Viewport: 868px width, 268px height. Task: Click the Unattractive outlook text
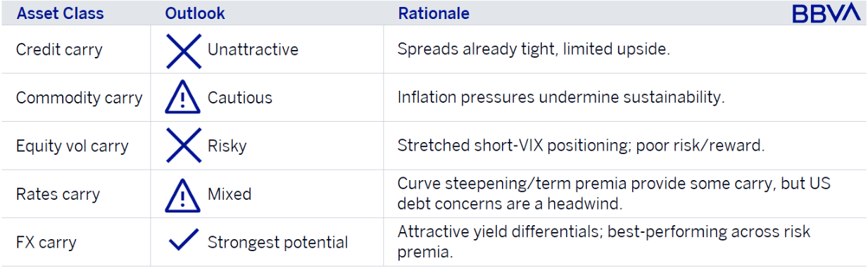(253, 50)
